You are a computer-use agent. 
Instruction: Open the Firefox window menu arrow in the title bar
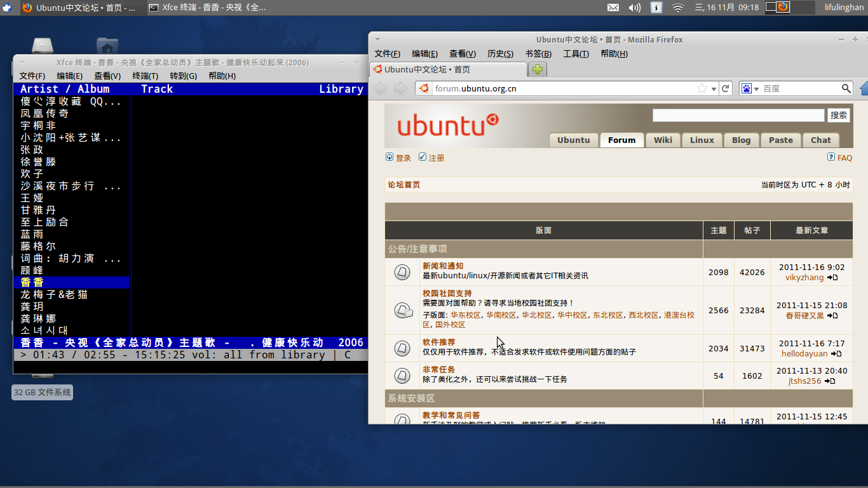pyautogui.click(x=377, y=39)
